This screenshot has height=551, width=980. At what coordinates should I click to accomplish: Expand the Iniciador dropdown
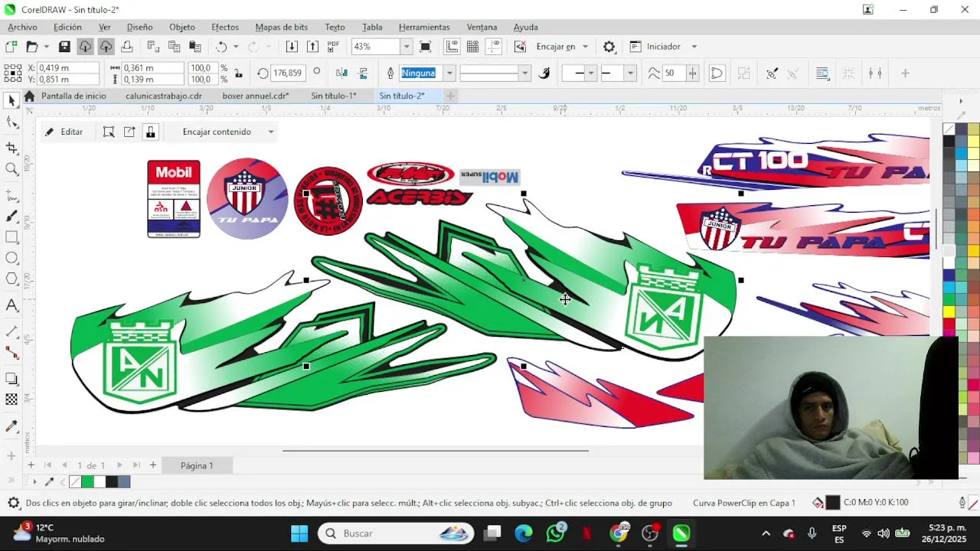(694, 47)
